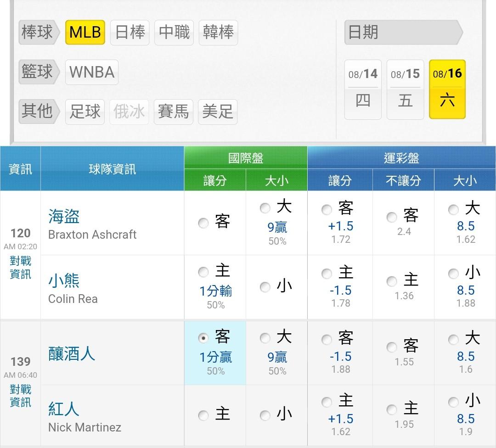The height and width of the screenshot is (448, 496).
Task: Choose date 08/15 五
Action: tap(405, 90)
